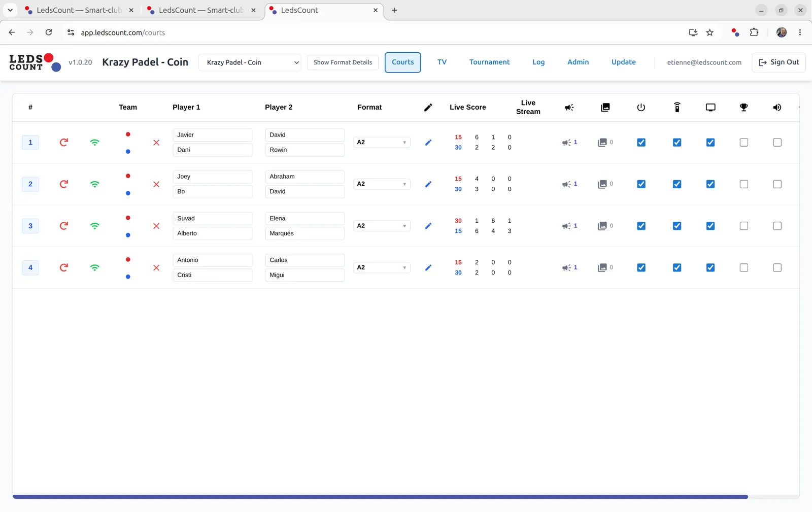Click court number 3 button
Image resolution: width=812 pixels, height=512 pixels.
(x=30, y=226)
